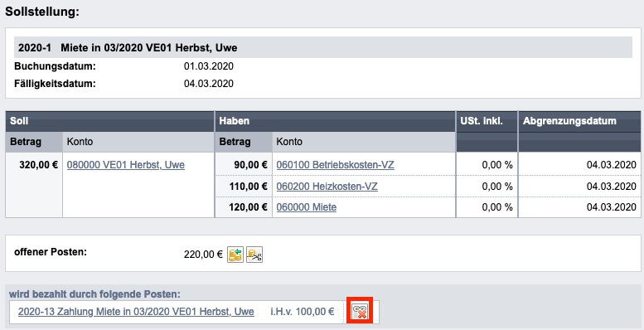644x330 pixels.
Task: Open account 060000 Miete
Action: tap(307, 206)
